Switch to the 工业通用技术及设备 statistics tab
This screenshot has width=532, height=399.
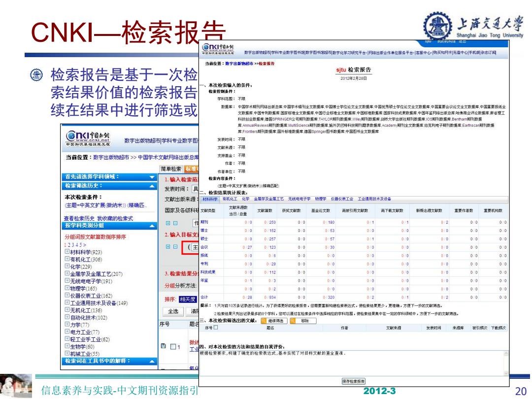374,199
